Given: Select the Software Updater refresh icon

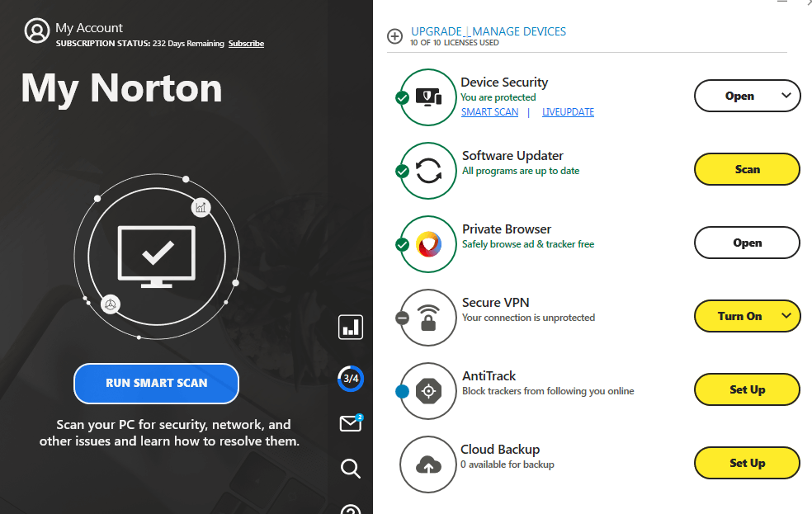Looking at the screenshot, I should click(429, 170).
